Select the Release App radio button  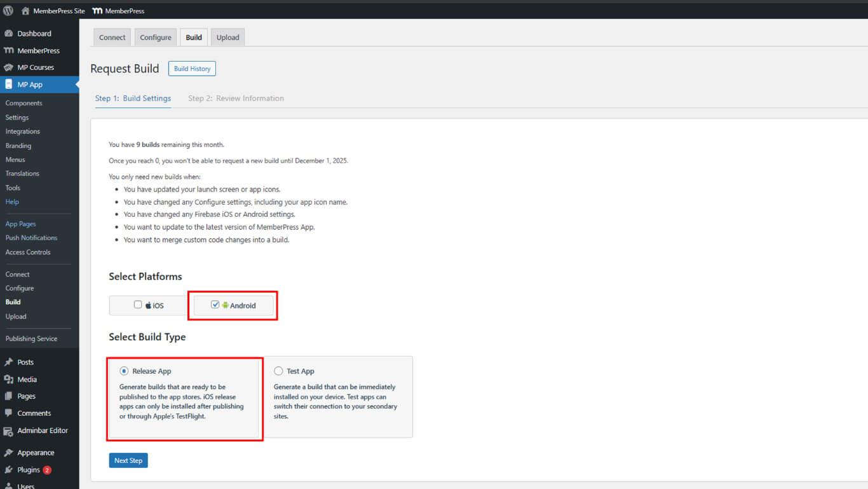tap(124, 371)
